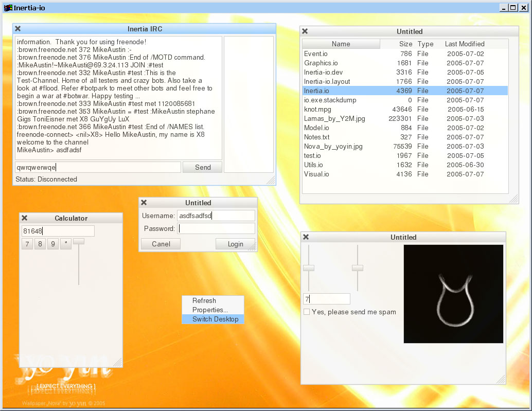Click the Size column header
This screenshot has width=532, height=411.
(405, 44)
